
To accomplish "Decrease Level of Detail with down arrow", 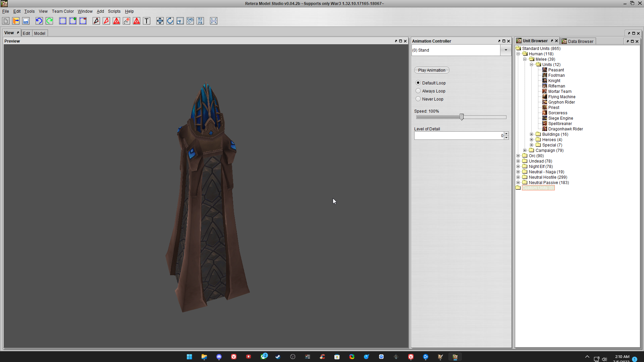I will (x=506, y=137).
